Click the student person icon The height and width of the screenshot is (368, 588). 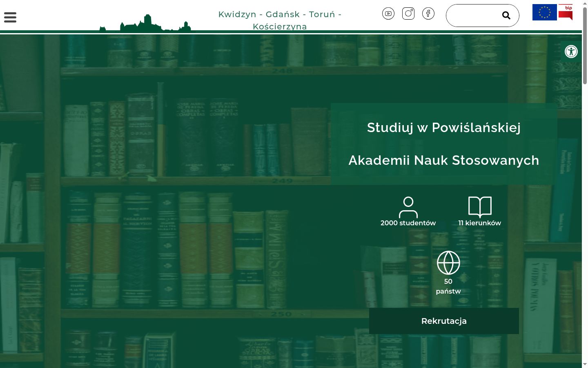click(408, 207)
